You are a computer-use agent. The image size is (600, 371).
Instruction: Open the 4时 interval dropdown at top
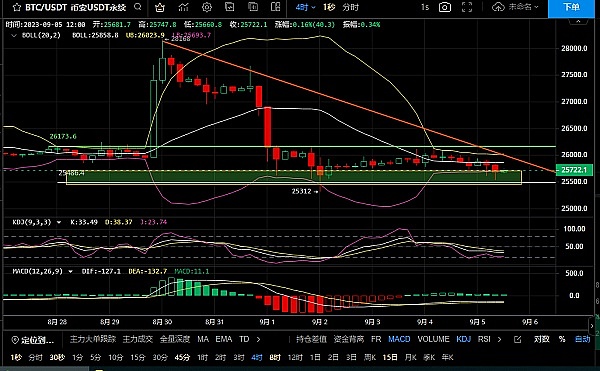tap(305, 7)
